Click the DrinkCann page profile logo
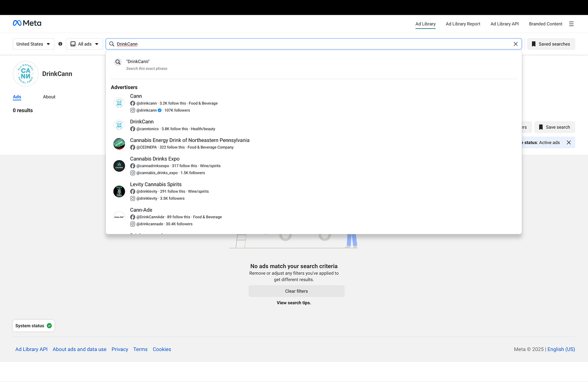The height and width of the screenshot is (382, 588). tap(25, 74)
